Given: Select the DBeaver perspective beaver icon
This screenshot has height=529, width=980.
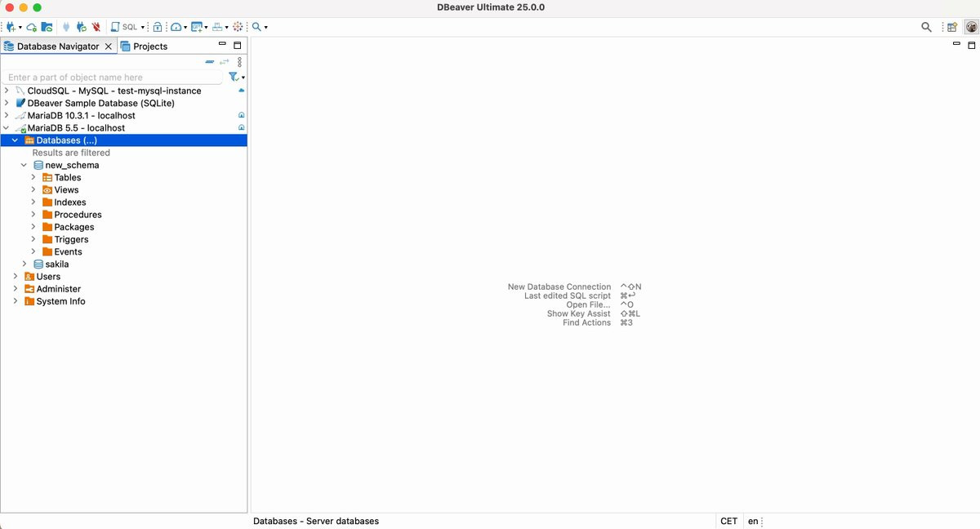Looking at the screenshot, I should pyautogui.click(x=971, y=27).
